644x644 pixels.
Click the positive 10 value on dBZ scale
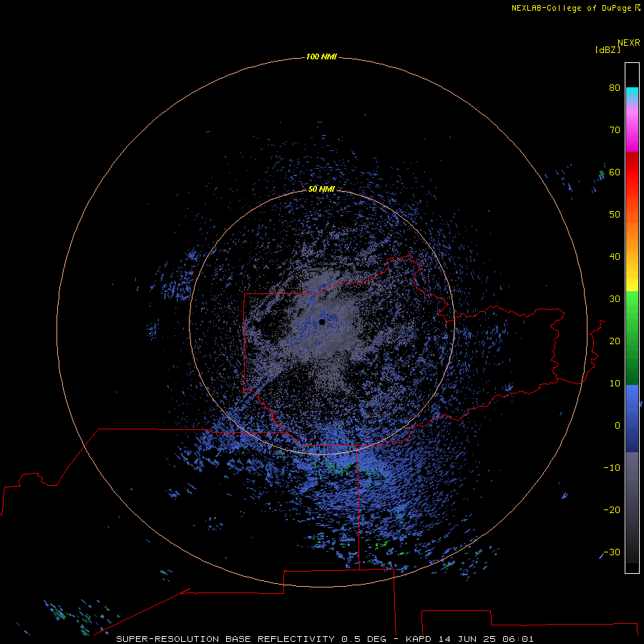click(615, 384)
